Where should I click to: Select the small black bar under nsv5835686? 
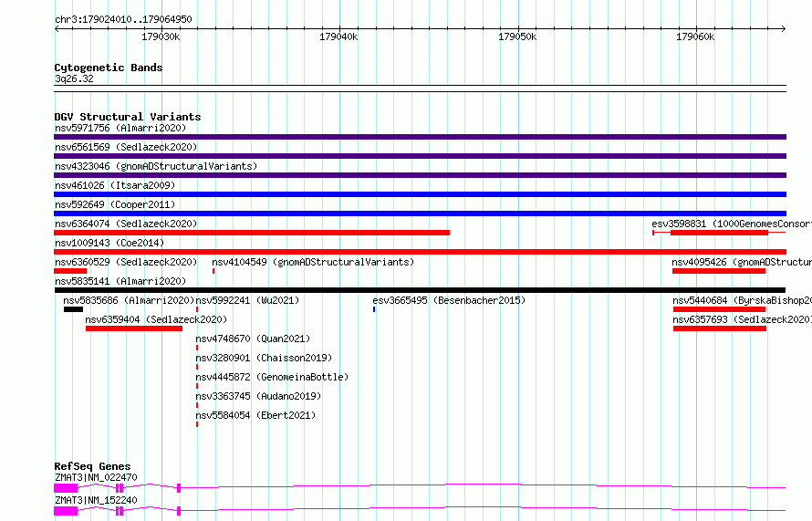coord(74,309)
